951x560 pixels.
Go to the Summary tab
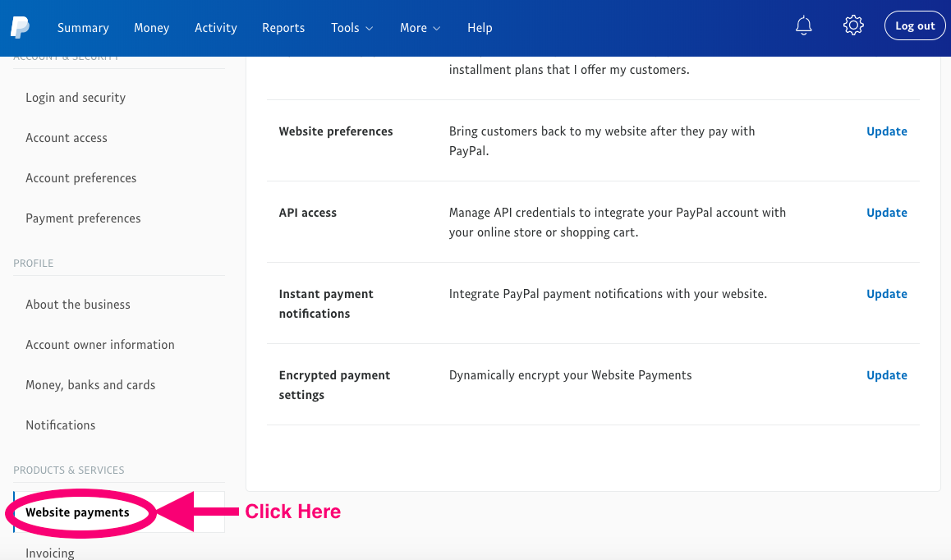click(83, 28)
